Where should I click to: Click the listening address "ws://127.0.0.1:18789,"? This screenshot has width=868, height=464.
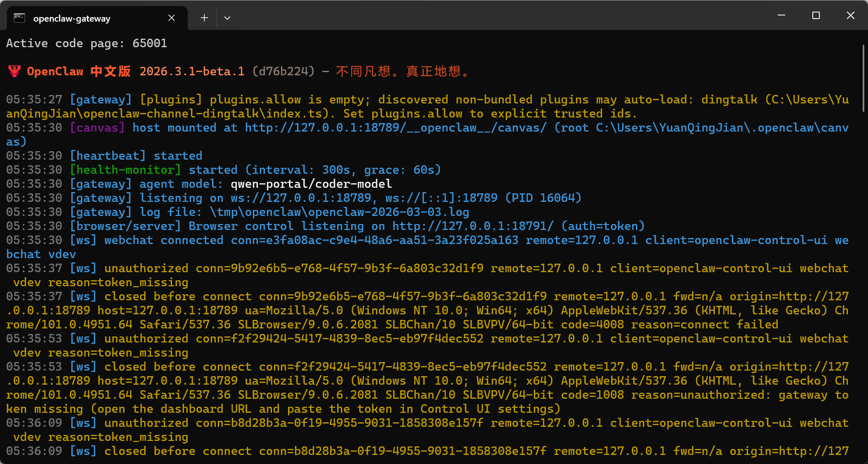coord(305,198)
